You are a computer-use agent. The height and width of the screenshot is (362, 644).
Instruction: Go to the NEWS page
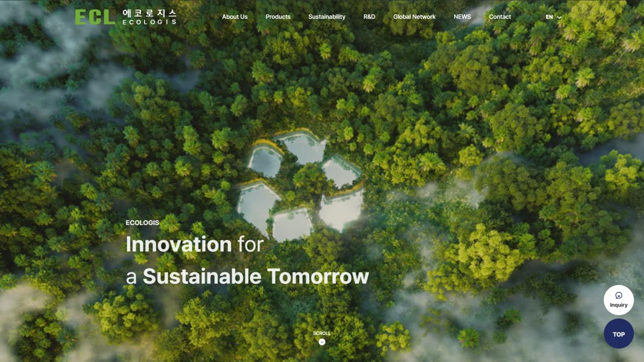pos(462,17)
